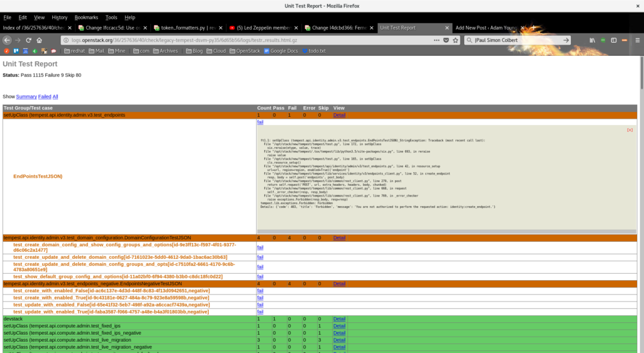The image size is (644, 353).
Task: Show the Summary view
Action: pos(26,97)
